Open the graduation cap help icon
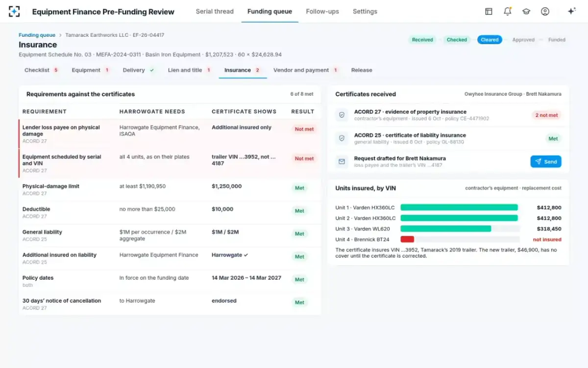Screen dimensions: 588x368 (526, 11)
